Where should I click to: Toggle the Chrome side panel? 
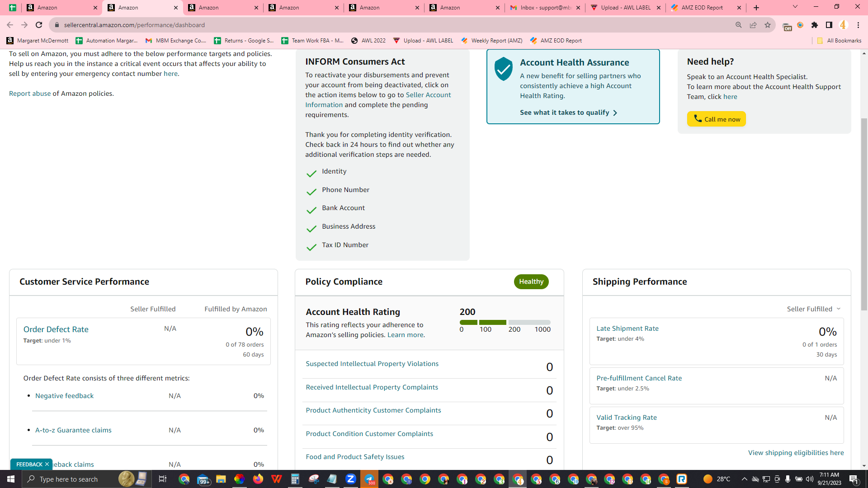pos(829,25)
